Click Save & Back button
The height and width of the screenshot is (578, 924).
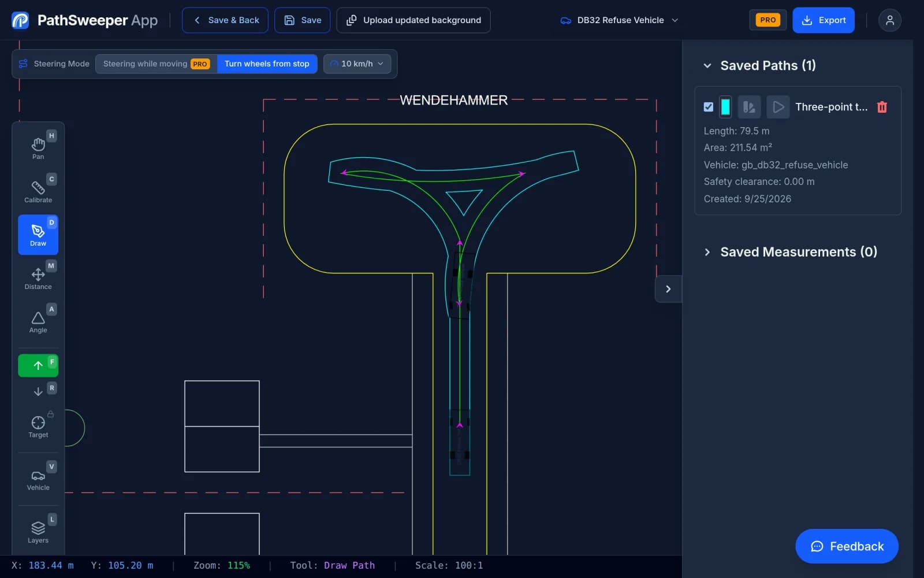pyautogui.click(x=225, y=20)
